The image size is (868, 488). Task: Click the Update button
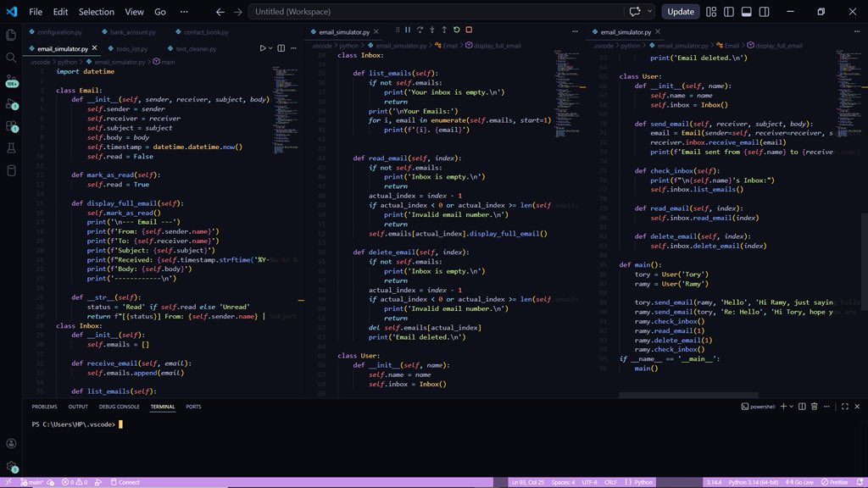[681, 12]
